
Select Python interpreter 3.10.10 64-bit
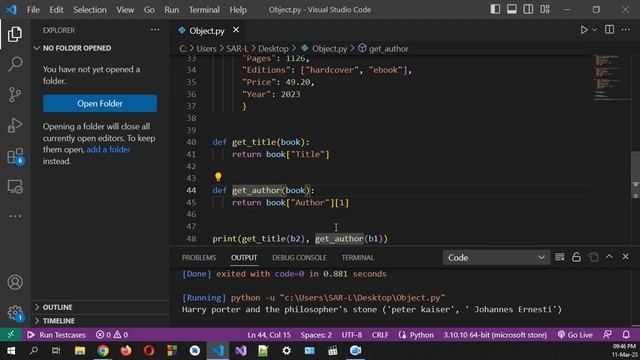click(495, 335)
